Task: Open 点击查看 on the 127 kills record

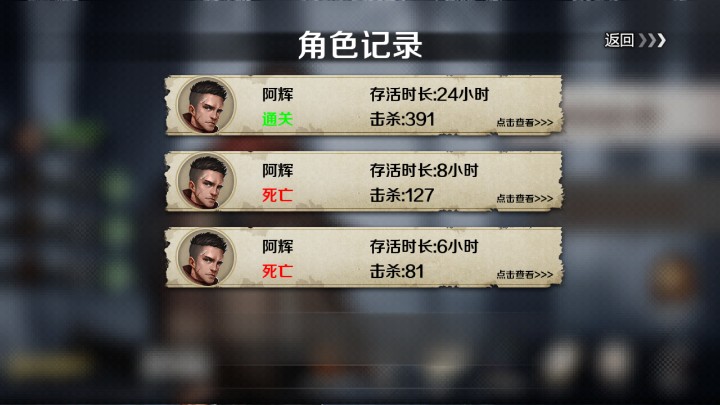Action: pos(524,198)
